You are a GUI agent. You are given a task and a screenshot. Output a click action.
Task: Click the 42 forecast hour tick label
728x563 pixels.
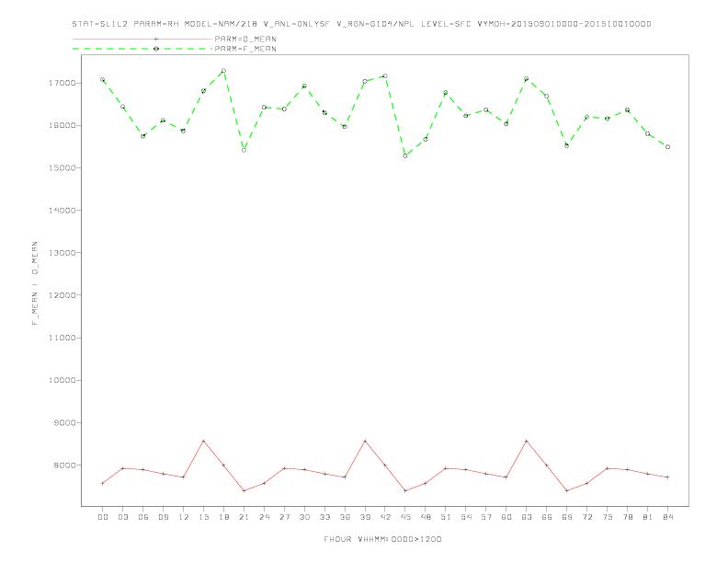pos(385,517)
